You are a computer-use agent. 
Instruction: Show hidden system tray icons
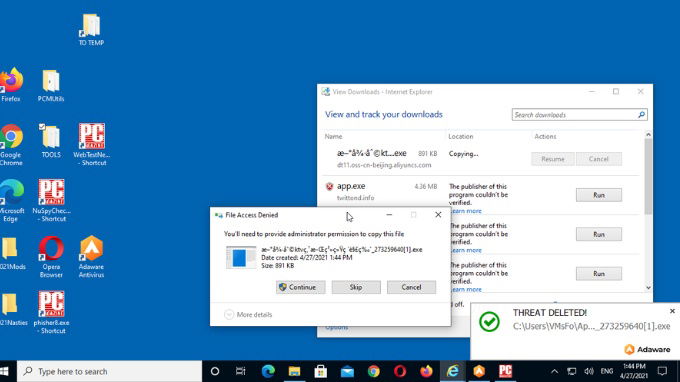tap(554, 371)
